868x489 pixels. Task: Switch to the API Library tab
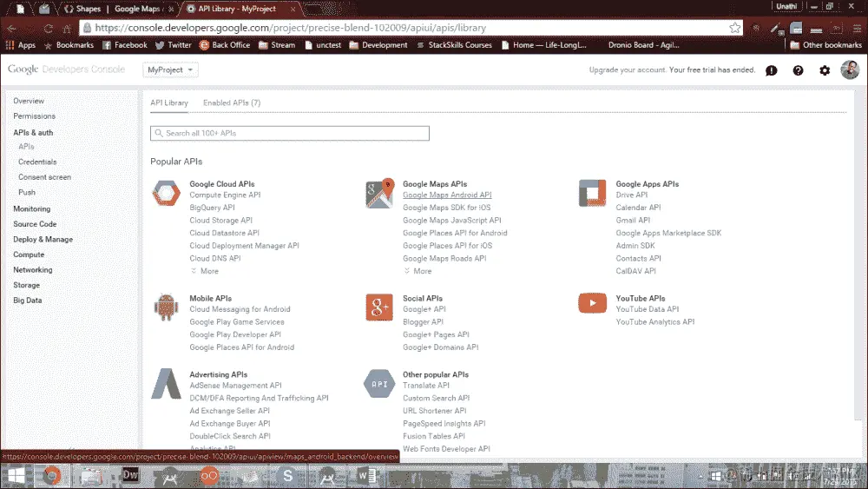(x=169, y=102)
